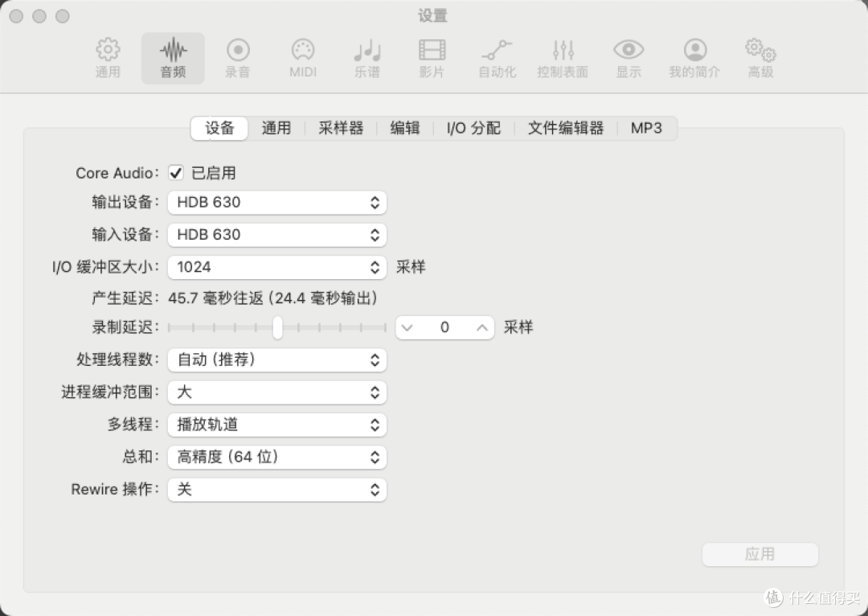Open the Rewire 操作 关 dropdown
Viewport: 868px width, 616px height.
coord(276,490)
